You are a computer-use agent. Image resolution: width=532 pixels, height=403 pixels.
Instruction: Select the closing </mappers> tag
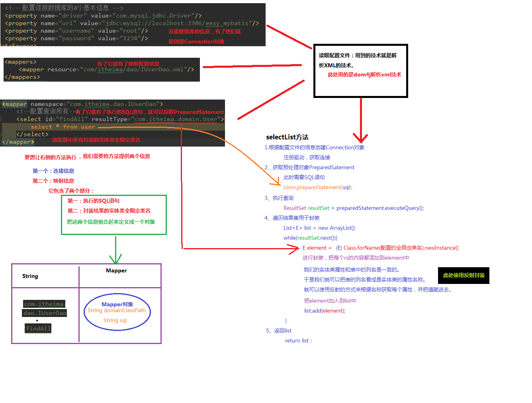(22, 77)
